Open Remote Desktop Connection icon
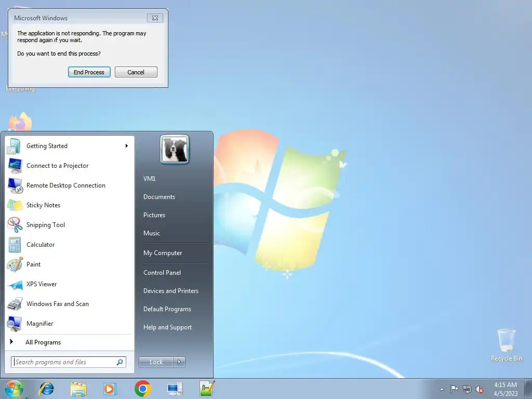 pyautogui.click(x=15, y=185)
